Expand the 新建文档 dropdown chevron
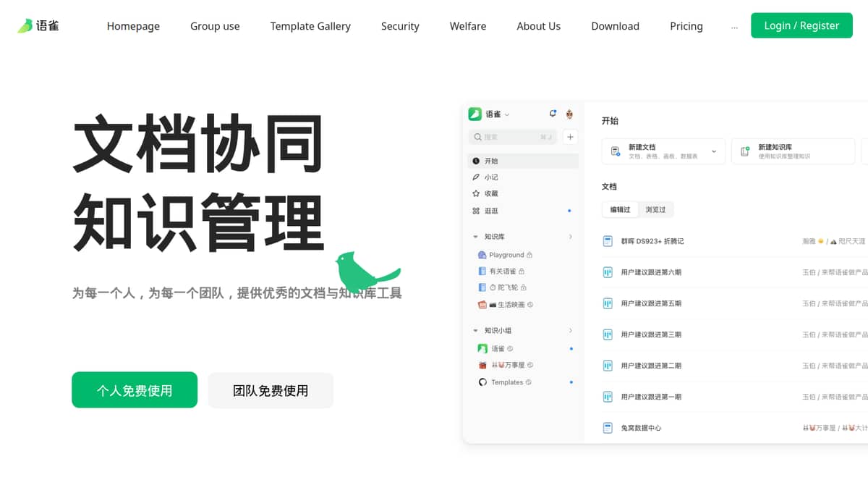The image size is (868, 488). click(714, 151)
